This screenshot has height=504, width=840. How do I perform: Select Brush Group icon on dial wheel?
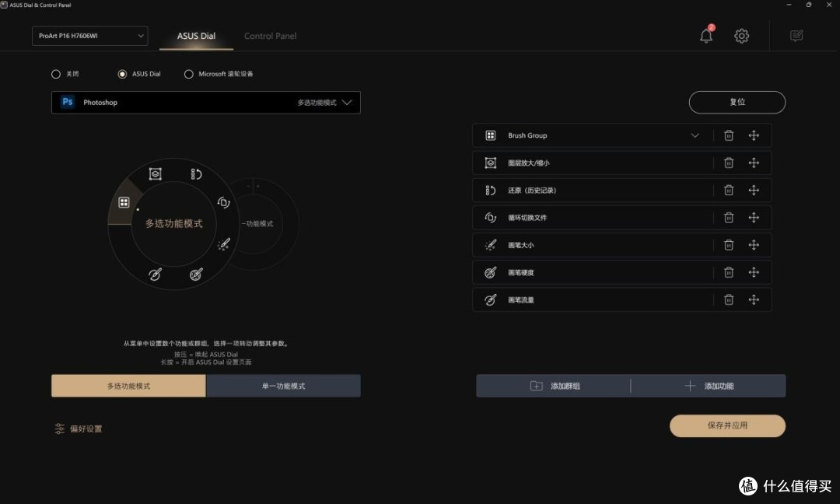tap(124, 202)
